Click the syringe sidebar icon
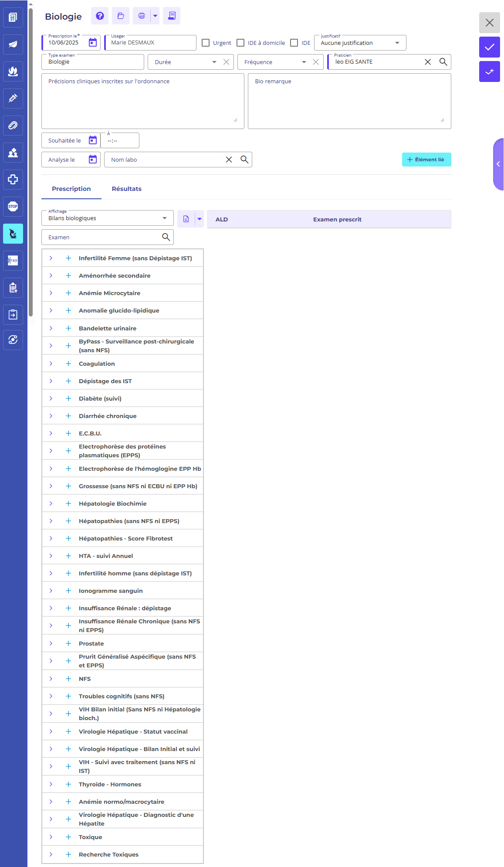The image size is (504, 867). coord(13,98)
